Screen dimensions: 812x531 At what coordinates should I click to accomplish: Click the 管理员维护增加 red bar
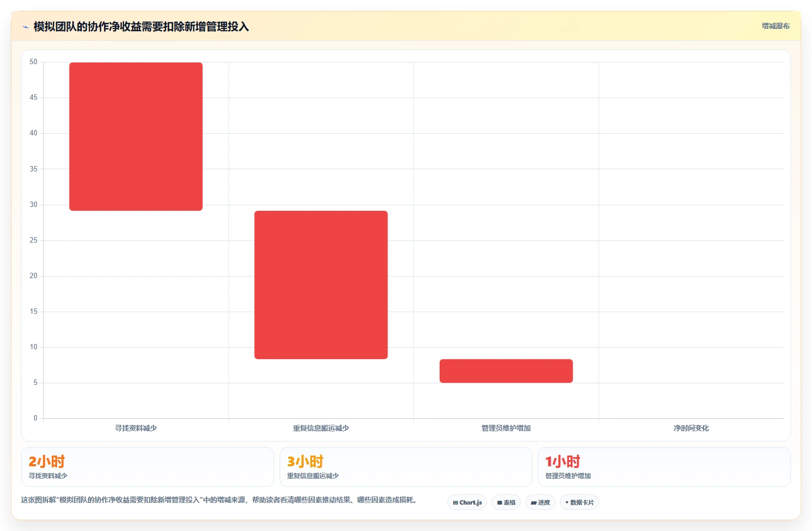(x=506, y=371)
